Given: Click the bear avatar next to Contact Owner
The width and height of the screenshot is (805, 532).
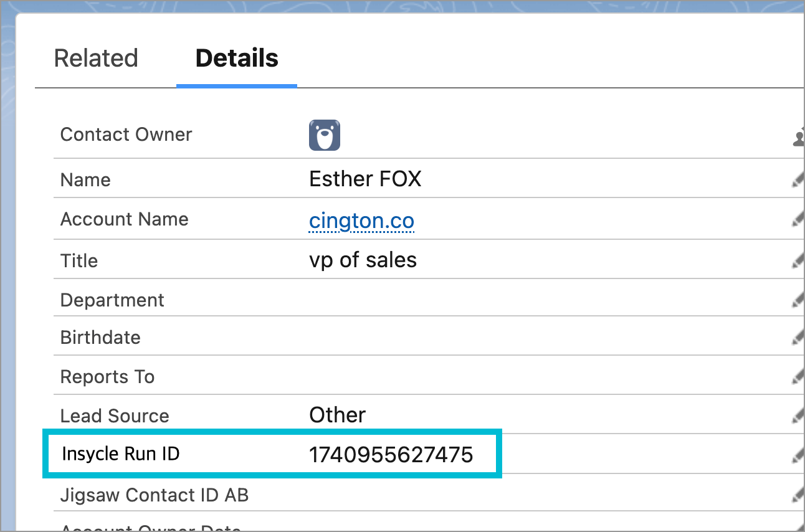Looking at the screenshot, I should tap(324, 135).
